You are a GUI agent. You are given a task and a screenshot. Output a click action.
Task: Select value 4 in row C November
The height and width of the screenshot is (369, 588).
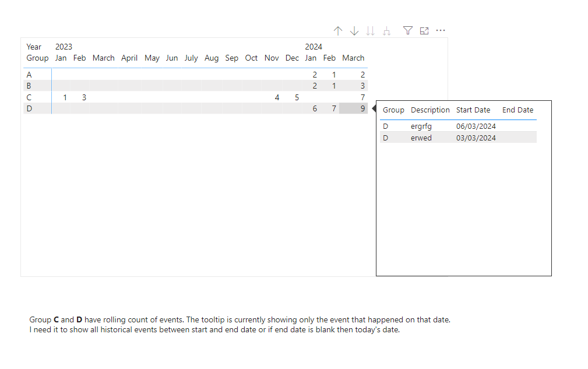[277, 97]
